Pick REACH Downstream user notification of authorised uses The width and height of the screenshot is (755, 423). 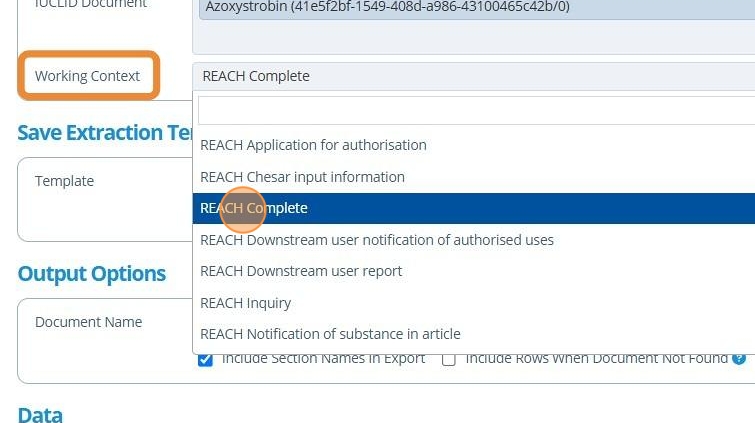click(x=474, y=240)
